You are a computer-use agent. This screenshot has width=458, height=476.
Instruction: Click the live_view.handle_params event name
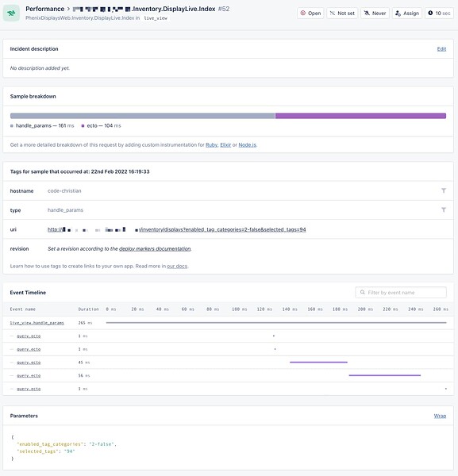click(x=37, y=323)
